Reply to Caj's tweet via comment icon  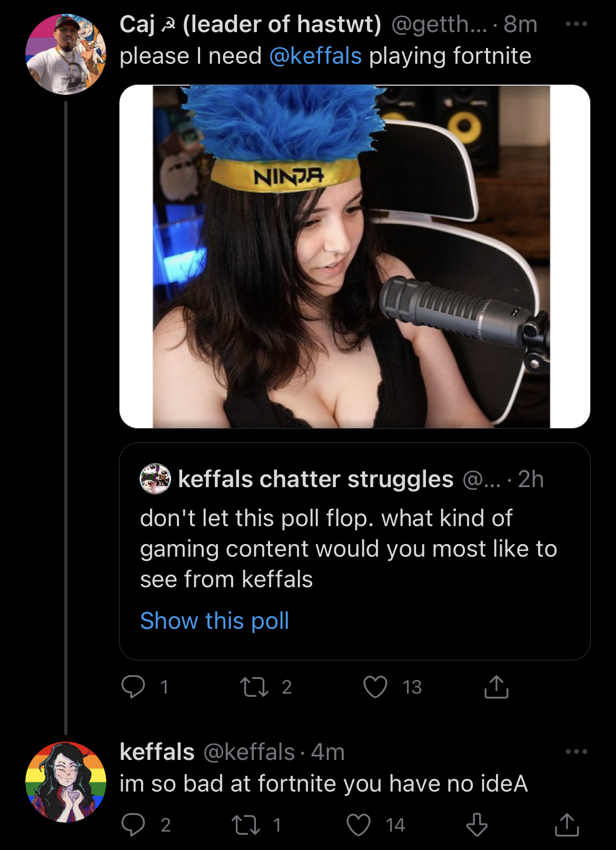pos(133,687)
